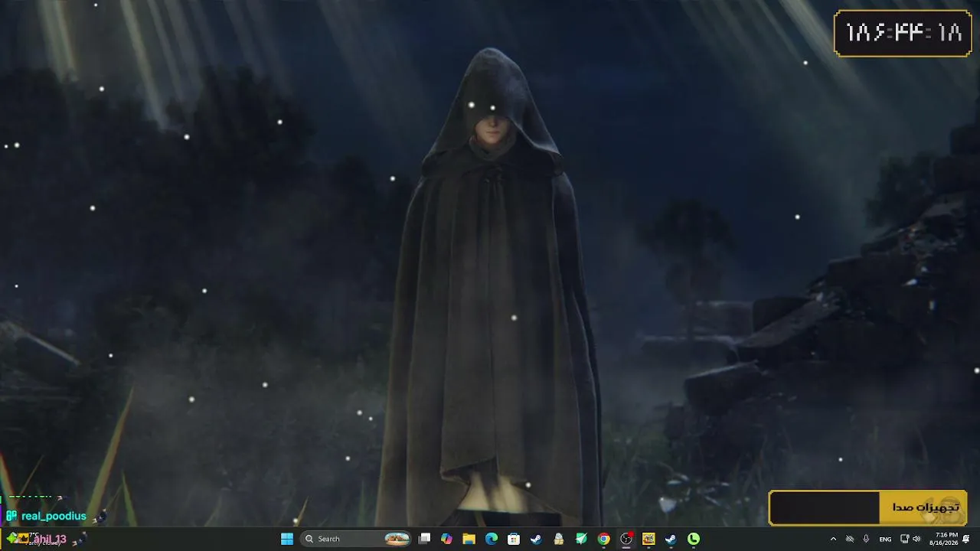980x551 pixels.
Task: Click the OneDrive cloud tray icon
Action: click(x=849, y=539)
